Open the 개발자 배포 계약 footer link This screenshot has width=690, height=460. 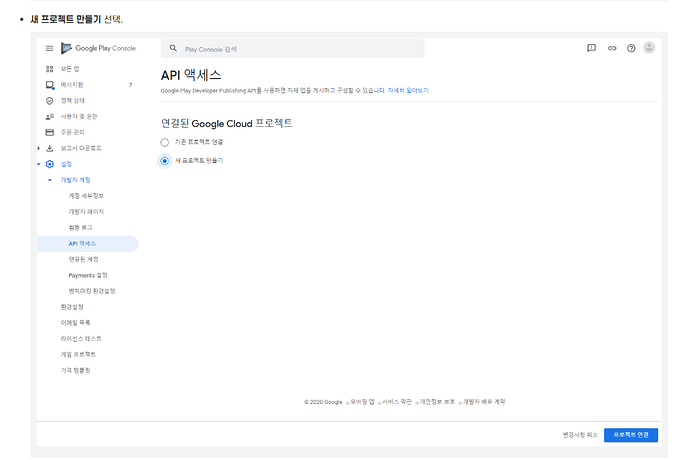[484, 402]
